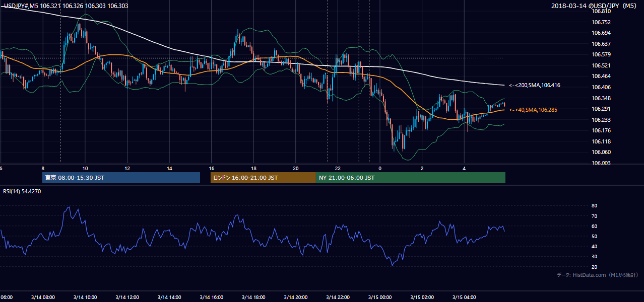This screenshot has width=644, height=302.
Task: Click price axis value 106.060
Action: click(601, 153)
